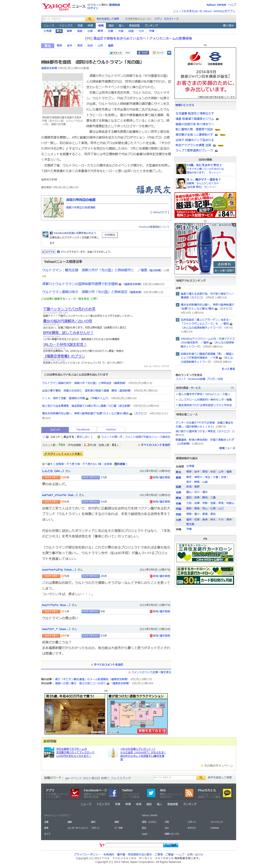Click the 須賀川市周辺 map thumbnail

click(54, 208)
